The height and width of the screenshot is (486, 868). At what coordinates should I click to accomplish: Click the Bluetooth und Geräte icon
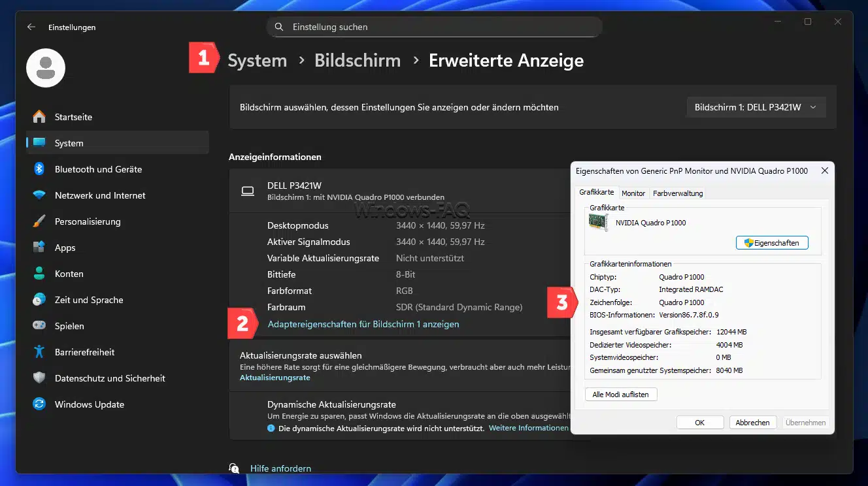39,169
